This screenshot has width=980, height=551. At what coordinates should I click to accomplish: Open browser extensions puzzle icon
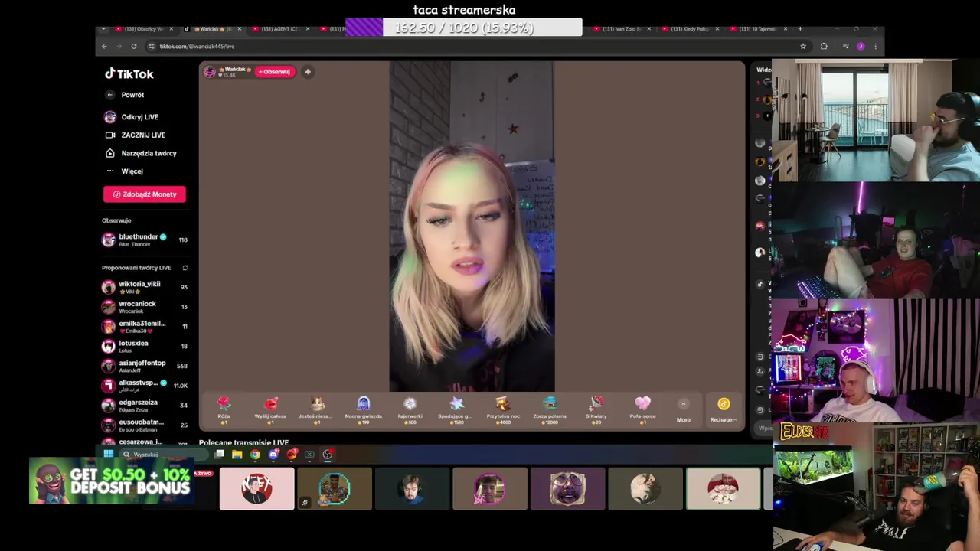pyautogui.click(x=824, y=46)
